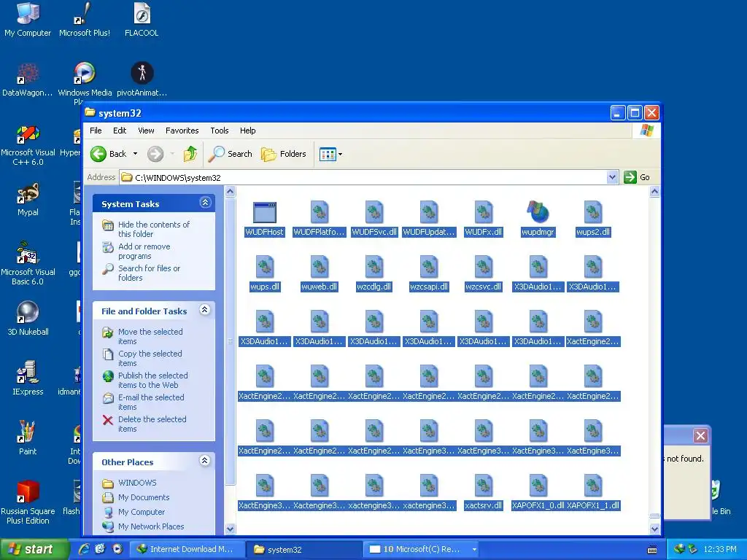Click Move the selected items
This screenshot has width=747, height=560.
point(150,336)
